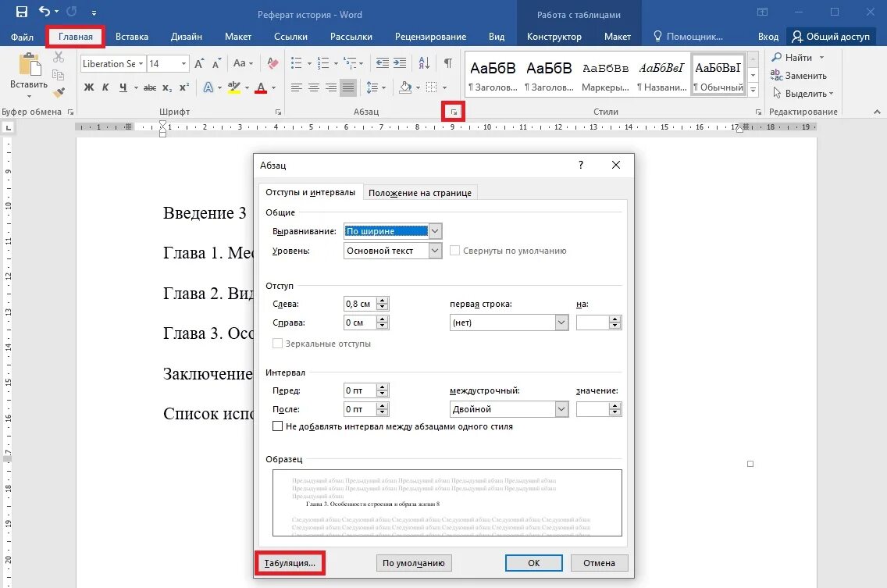Align text to the left
The width and height of the screenshot is (887, 588).
297,87
